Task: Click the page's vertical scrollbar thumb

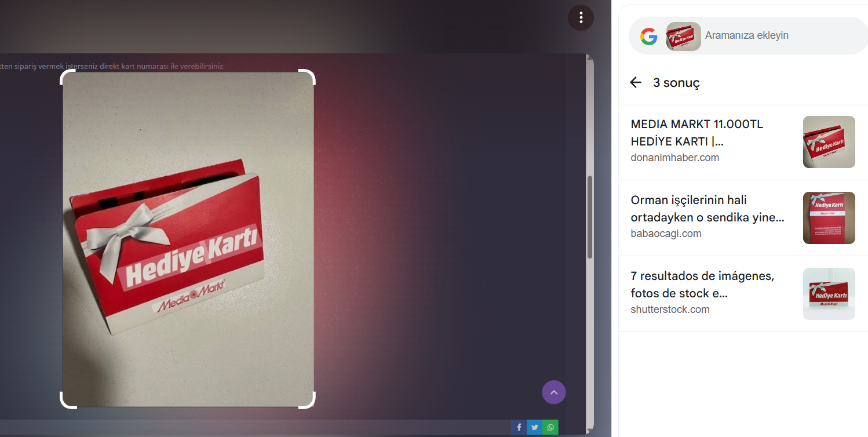Action: (590, 217)
